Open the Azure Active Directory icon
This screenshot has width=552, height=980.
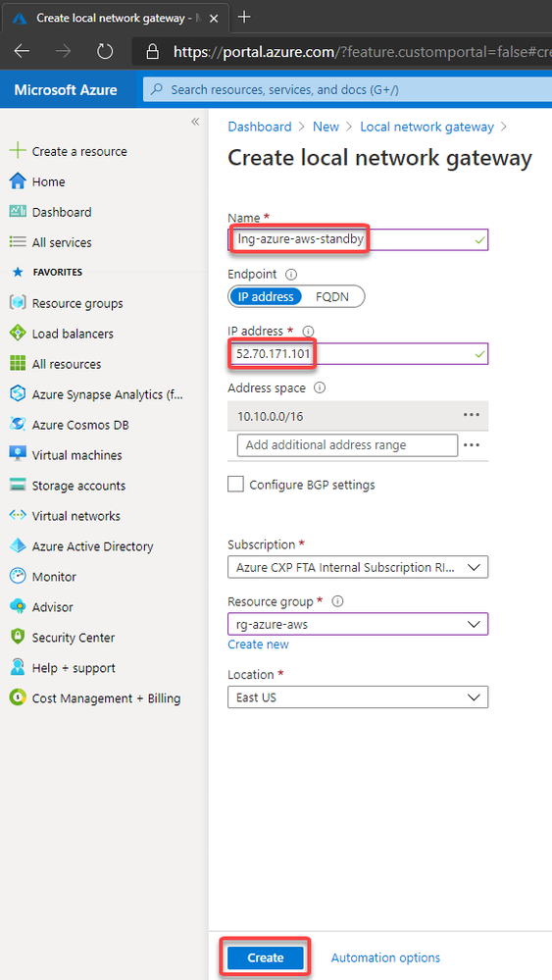click(18, 545)
